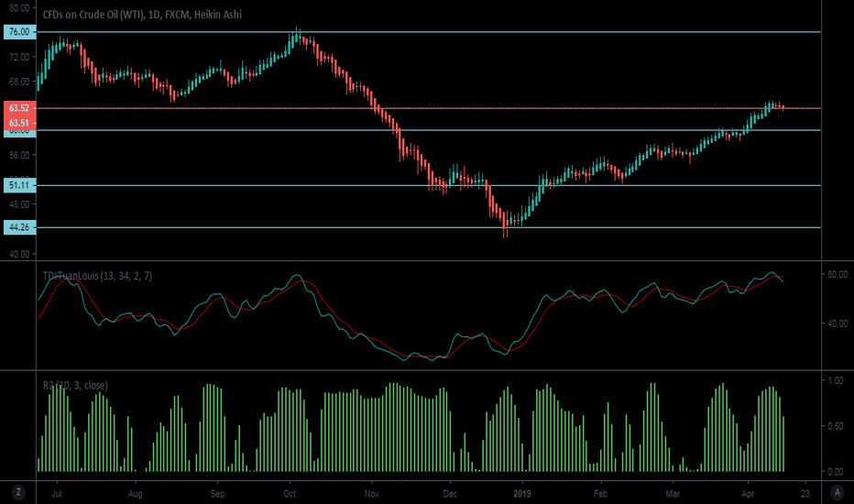854x504 pixels.
Task: Click the Apr label on the time axis
Action: coord(748,494)
